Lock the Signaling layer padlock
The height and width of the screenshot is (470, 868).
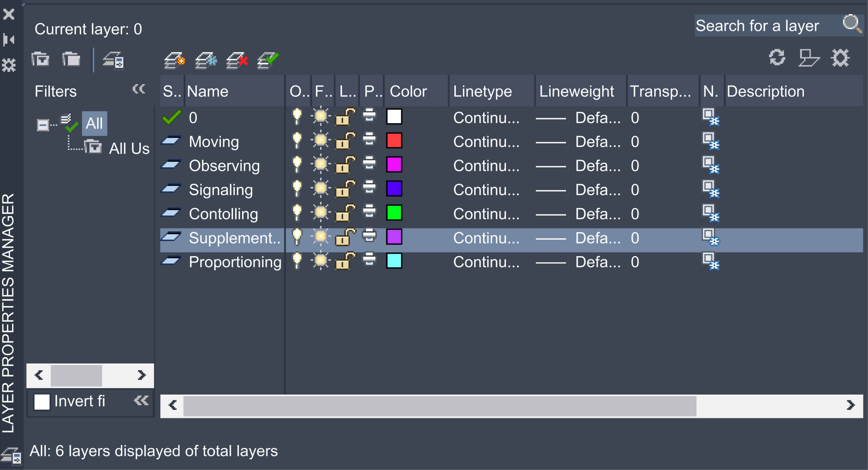click(x=345, y=189)
